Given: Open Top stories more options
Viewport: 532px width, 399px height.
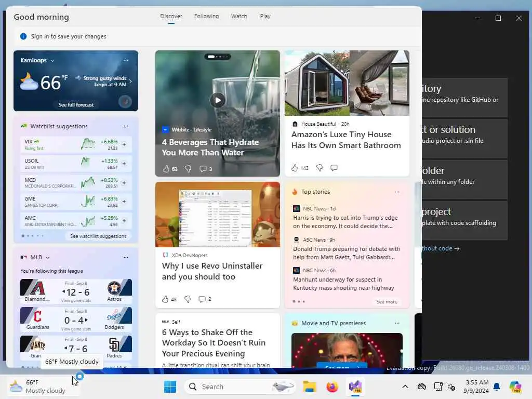Looking at the screenshot, I should [397, 192].
